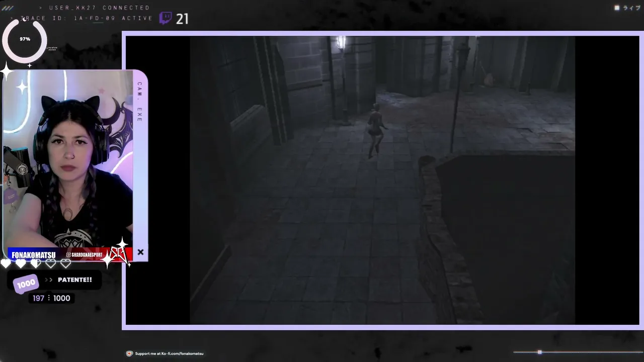This screenshot has height=362, width=644.
Task: Click the crescent moon icon on the ring
Action: (x=24, y=20)
